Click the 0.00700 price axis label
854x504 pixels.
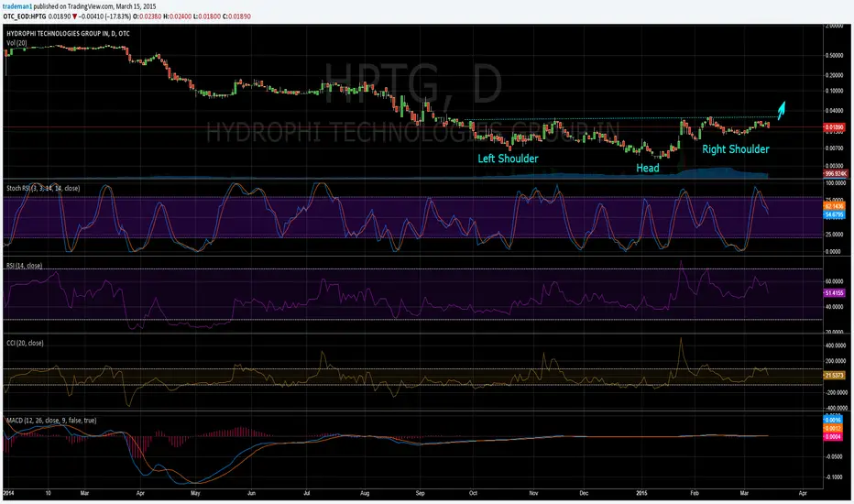click(x=835, y=148)
